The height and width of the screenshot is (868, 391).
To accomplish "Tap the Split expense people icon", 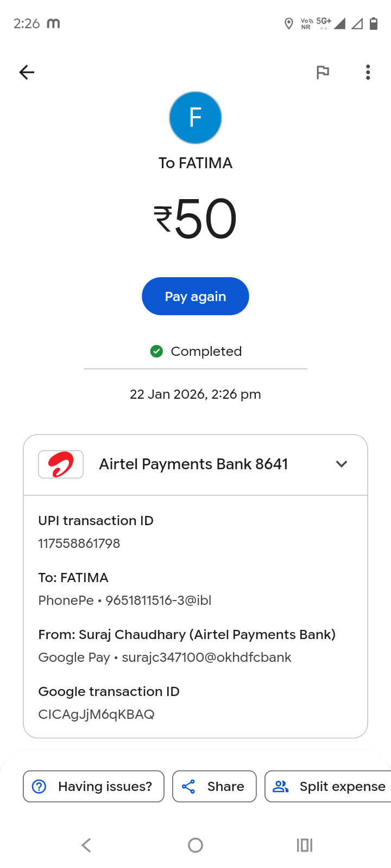I will 281,787.
